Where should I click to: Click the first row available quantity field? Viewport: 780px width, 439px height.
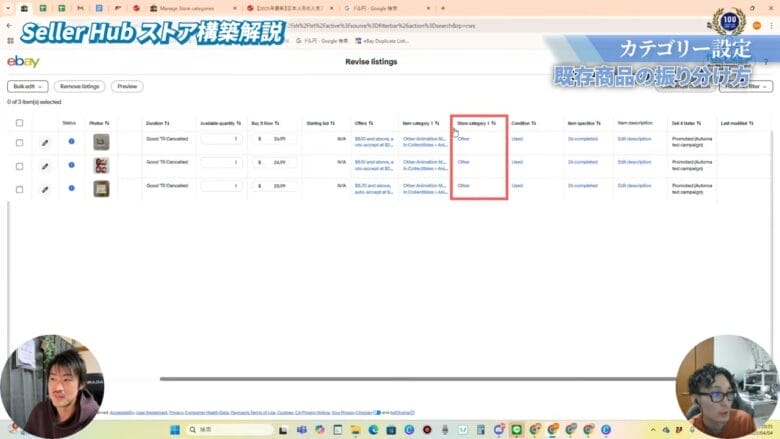coord(221,139)
